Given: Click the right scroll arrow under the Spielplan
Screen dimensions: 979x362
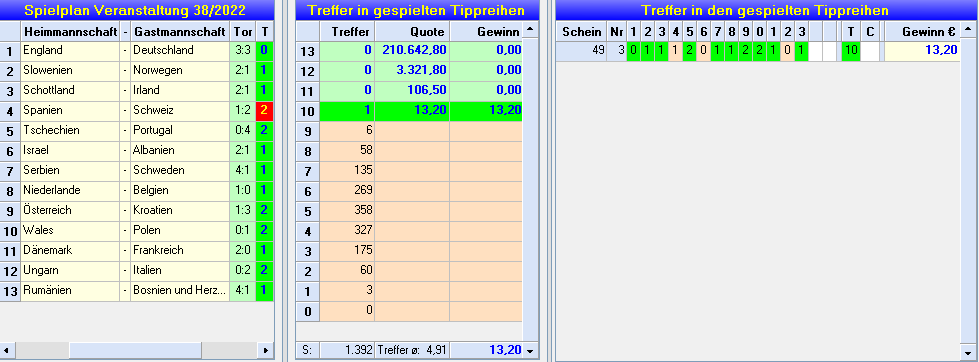Looking at the screenshot, I should [x=266, y=351].
